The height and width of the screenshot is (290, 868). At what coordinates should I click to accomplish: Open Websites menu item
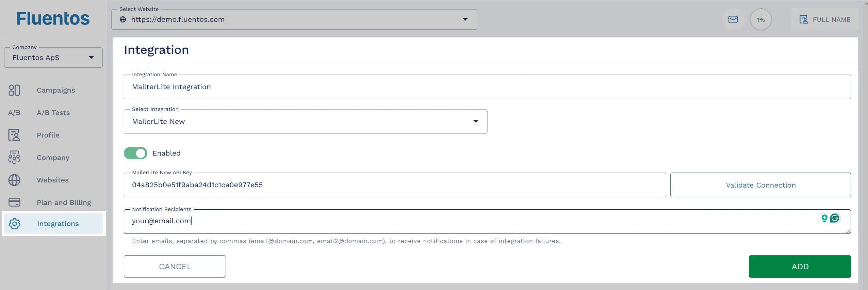[53, 180]
